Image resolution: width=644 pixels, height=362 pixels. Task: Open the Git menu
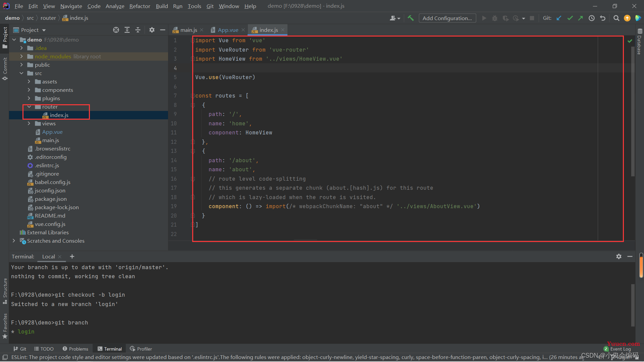pos(210,6)
